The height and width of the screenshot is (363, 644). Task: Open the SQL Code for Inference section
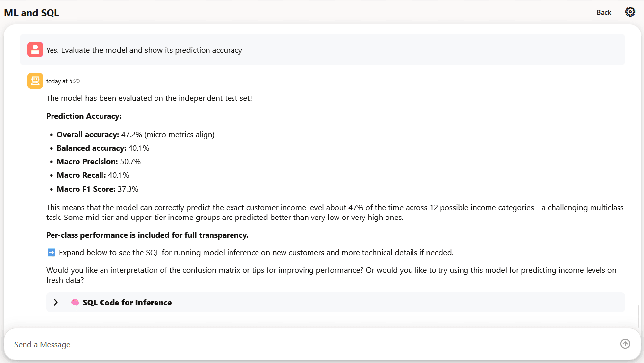coord(128,302)
